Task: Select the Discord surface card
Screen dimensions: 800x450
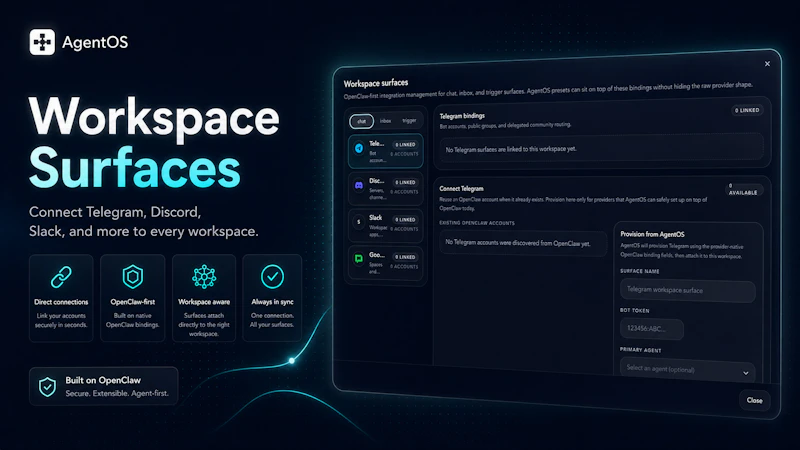Action: pos(386,188)
